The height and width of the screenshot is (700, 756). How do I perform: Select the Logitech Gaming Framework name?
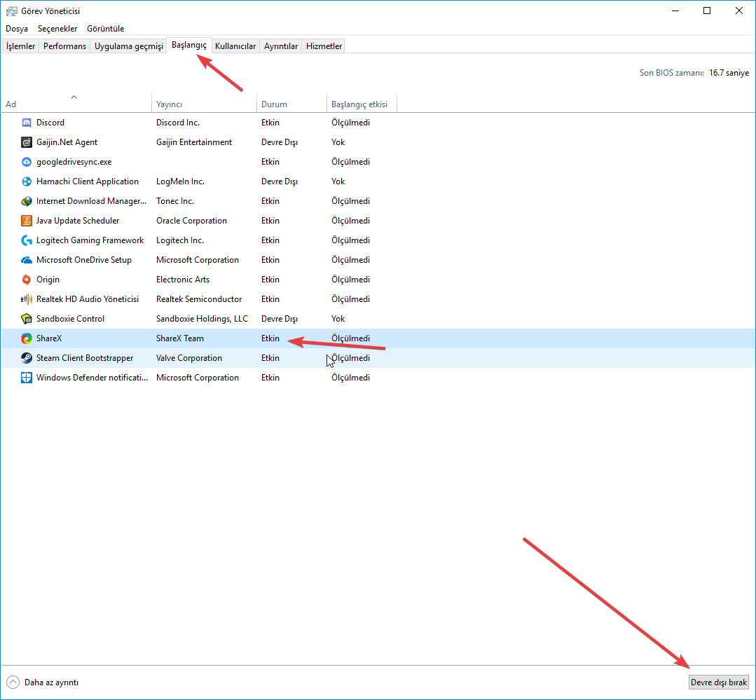click(90, 240)
